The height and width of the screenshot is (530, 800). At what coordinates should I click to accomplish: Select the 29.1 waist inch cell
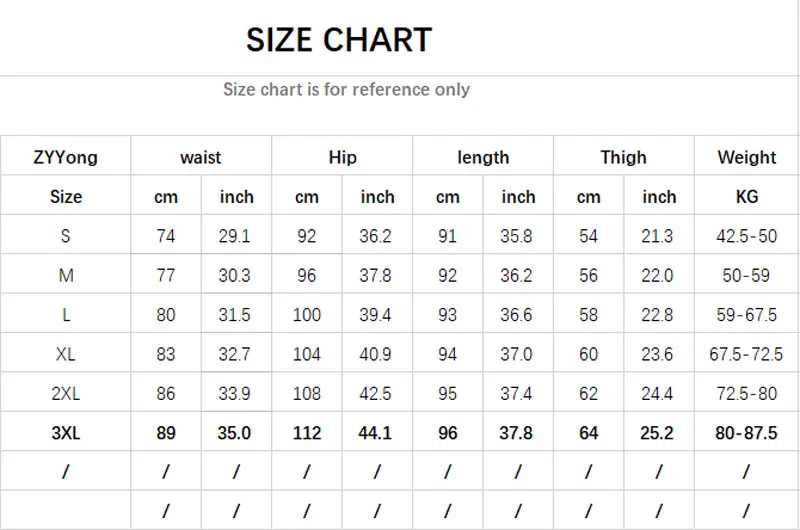[235, 236]
